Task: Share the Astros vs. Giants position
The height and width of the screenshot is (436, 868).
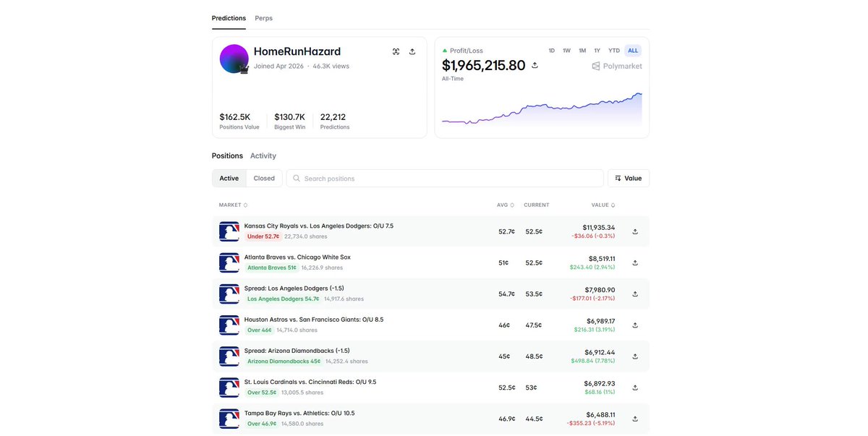Action: click(635, 325)
